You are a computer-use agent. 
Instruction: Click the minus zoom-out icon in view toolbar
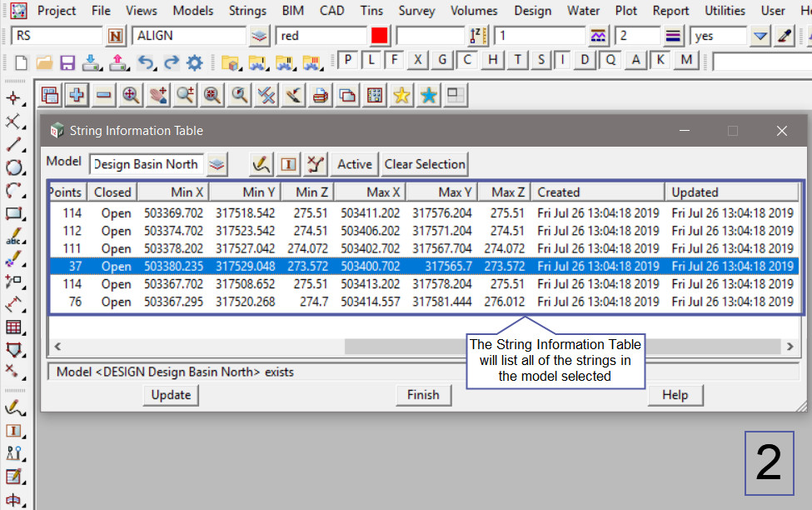103,96
